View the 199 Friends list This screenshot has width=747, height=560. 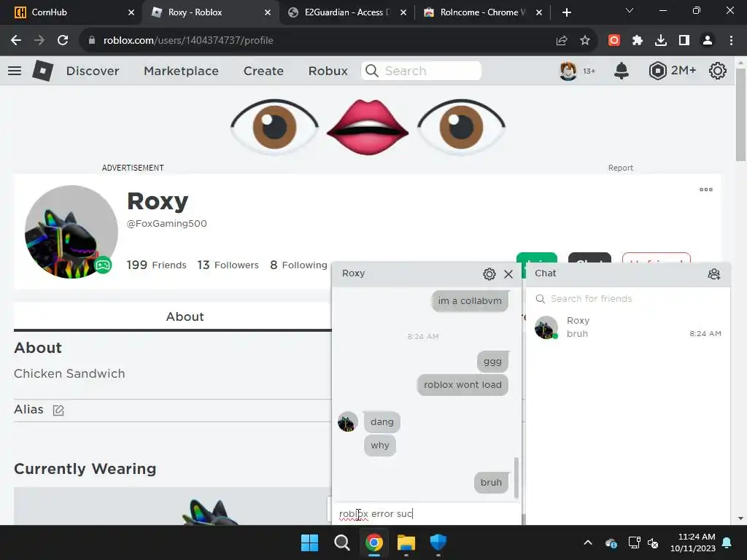[156, 265]
